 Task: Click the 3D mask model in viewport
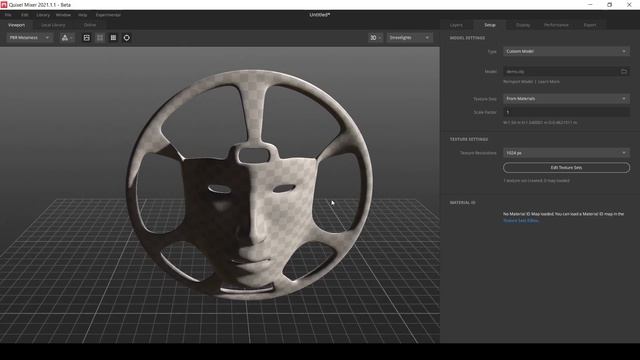click(x=249, y=186)
